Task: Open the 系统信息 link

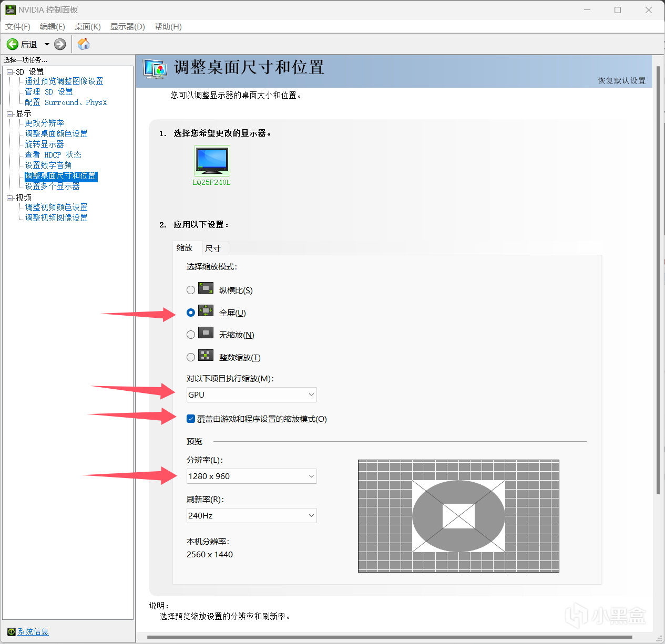Action: 33,631
